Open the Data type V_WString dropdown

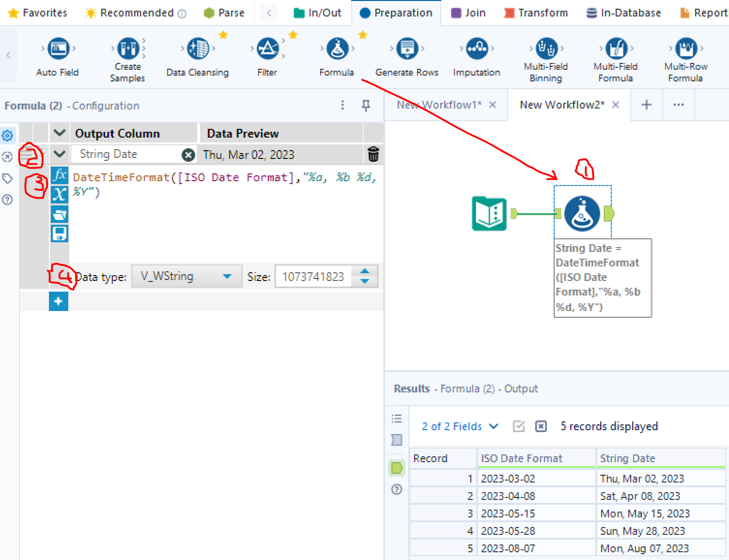(186, 276)
